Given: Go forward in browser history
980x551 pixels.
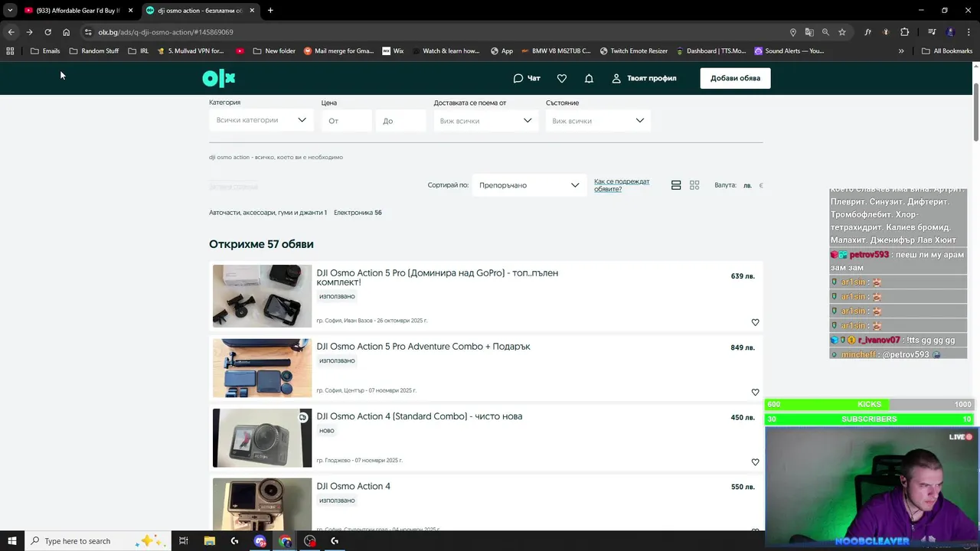Looking at the screenshot, I should [x=29, y=32].
